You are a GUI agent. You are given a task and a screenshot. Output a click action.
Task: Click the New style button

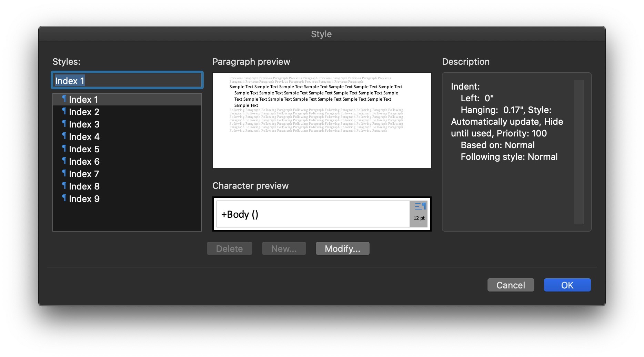pyautogui.click(x=284, y=248)
